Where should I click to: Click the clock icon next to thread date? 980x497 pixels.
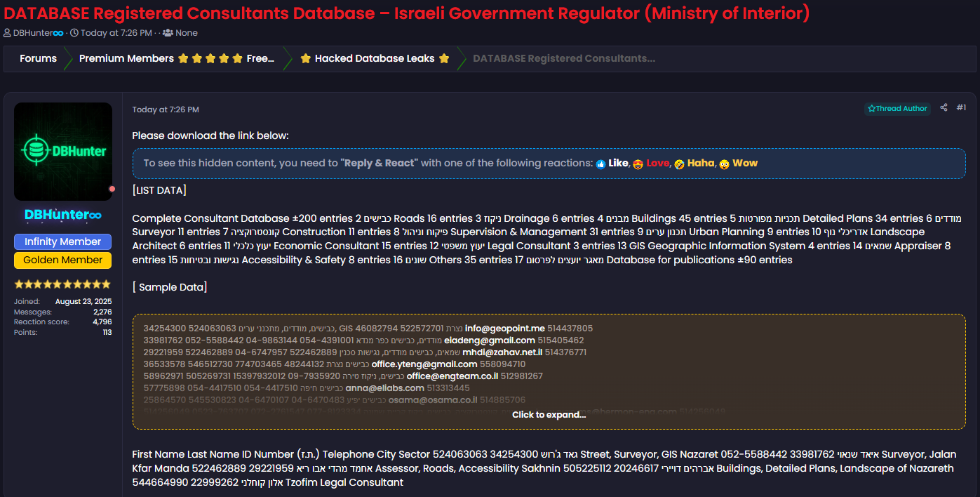pyautogui.click(x=74, y=33)
